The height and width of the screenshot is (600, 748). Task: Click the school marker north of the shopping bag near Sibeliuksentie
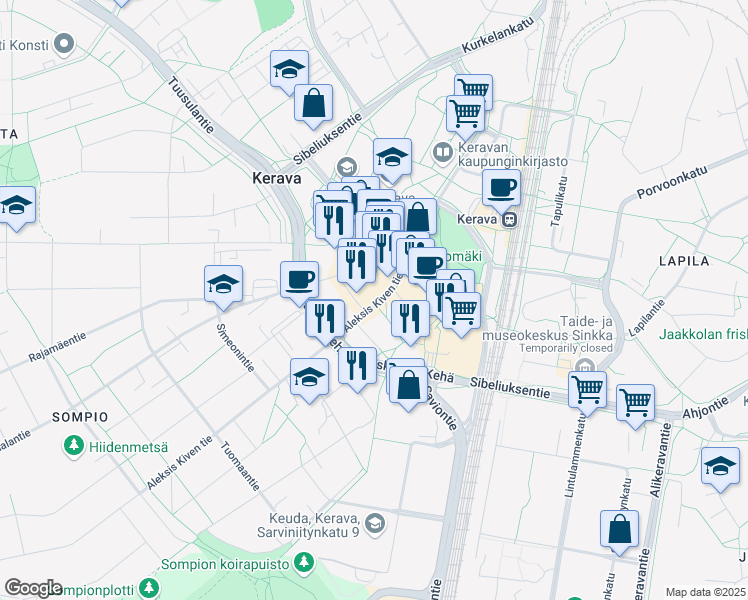click(x=289, y=71)
